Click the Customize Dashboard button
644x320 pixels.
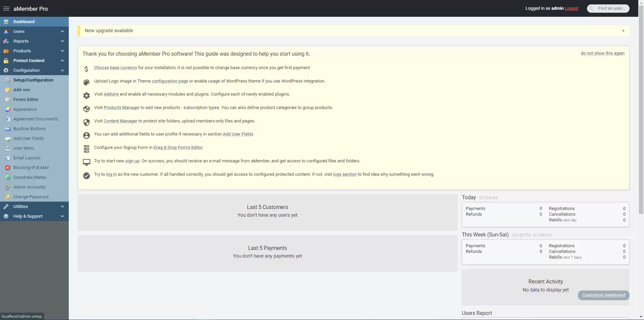click(603, 295)
